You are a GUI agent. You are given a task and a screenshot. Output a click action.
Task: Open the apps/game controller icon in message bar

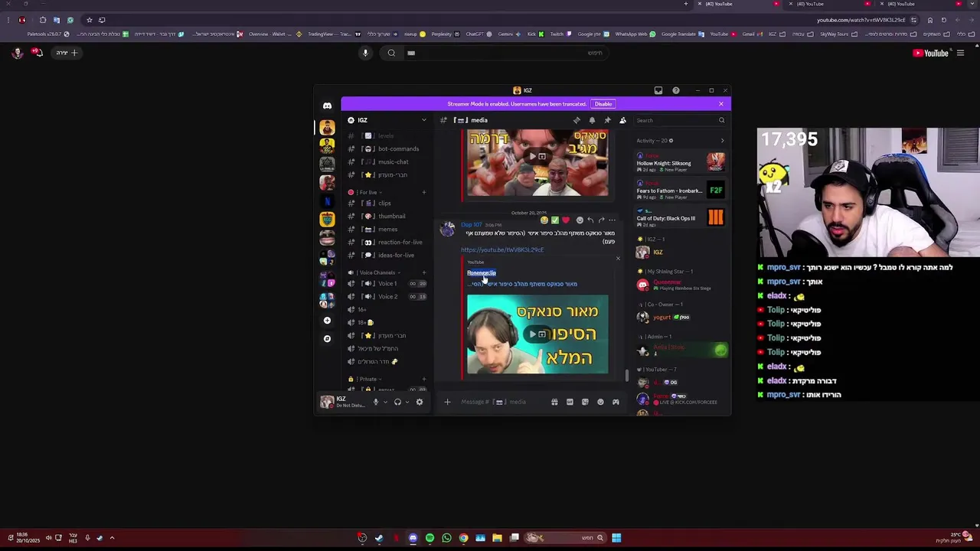[x=616, y=402]
